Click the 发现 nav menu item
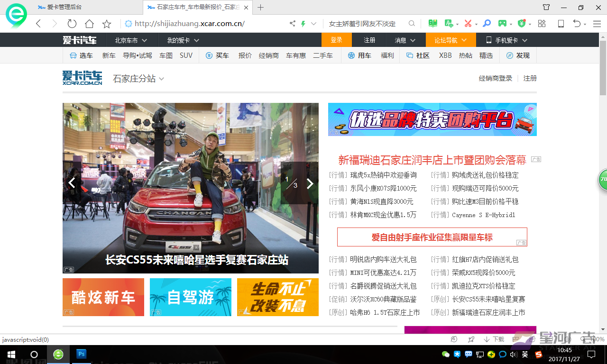This screenshot has width=607, height=364. [518, 55]
